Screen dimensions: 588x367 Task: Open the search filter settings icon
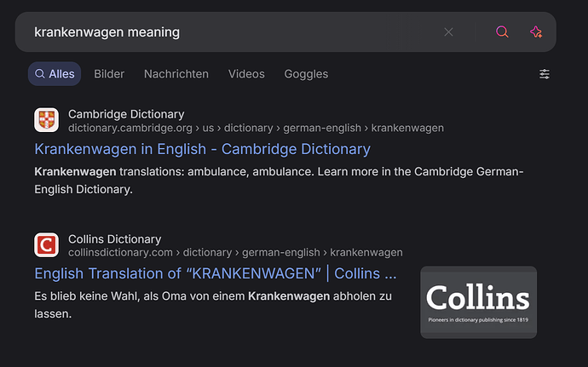pos(545,74)
